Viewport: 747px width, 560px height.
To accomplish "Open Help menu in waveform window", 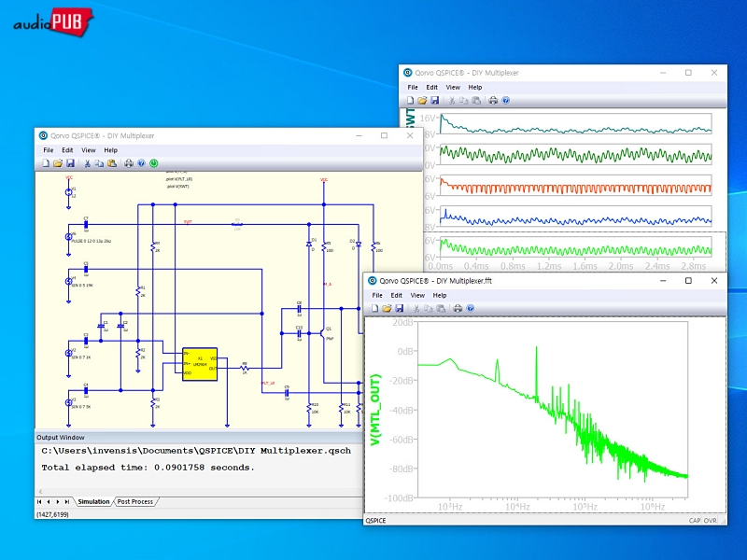I will [475, 87].
